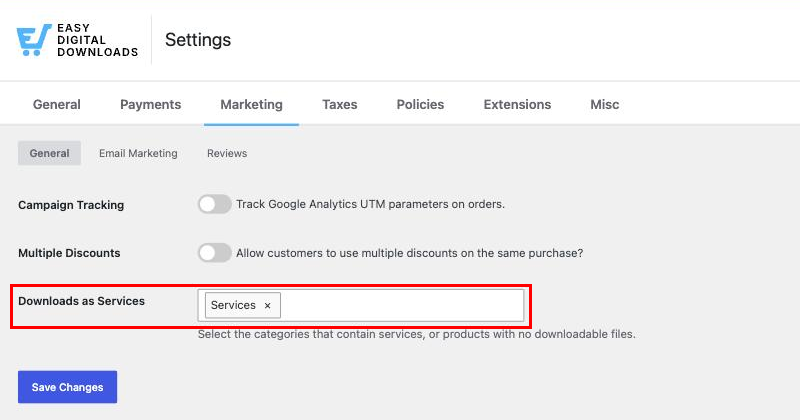Click the Multiple Discounts label
This screenshot has width=800, height=420.
pos(69,253)
